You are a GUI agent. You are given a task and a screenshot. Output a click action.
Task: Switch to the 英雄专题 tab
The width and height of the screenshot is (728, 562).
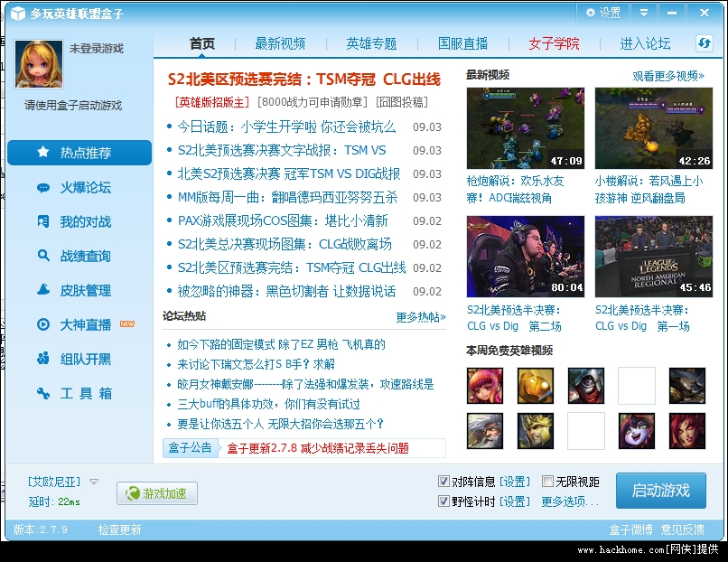pyautogui.click(x=371, y=43)
